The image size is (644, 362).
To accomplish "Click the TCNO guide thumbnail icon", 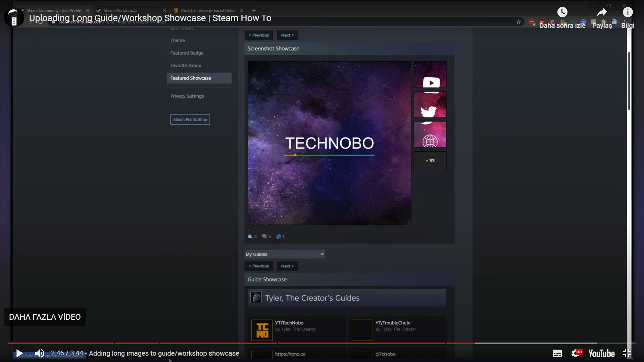I will (262, 330).
